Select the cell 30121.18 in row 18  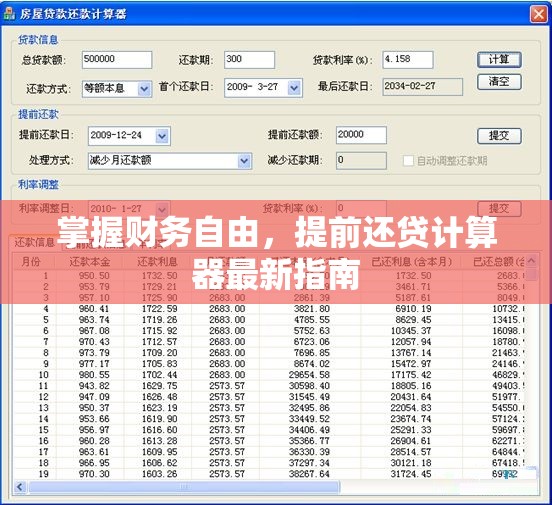tap(411, 463)
